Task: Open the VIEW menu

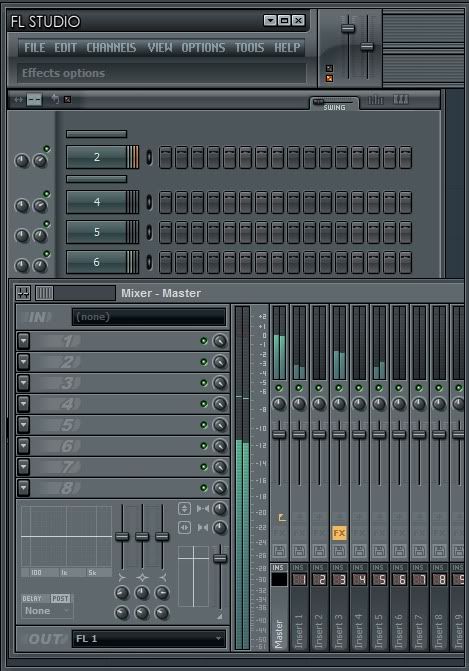Action: 160,48
